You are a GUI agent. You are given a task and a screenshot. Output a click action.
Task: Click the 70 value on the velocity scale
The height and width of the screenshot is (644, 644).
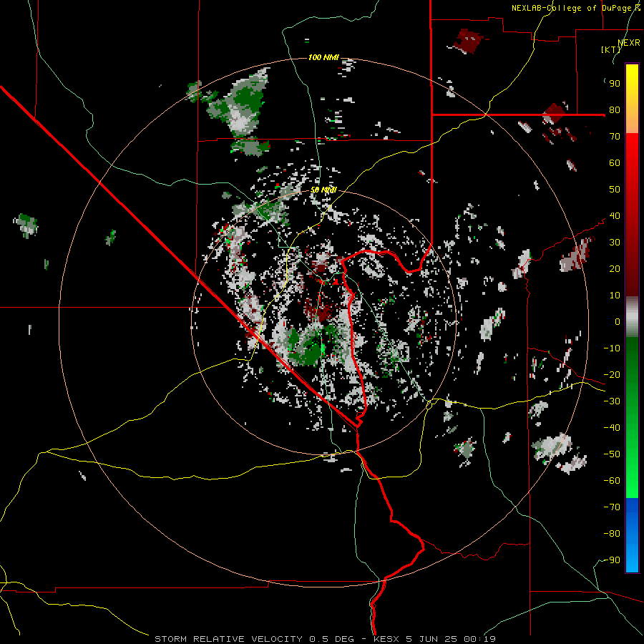(615, 137)
